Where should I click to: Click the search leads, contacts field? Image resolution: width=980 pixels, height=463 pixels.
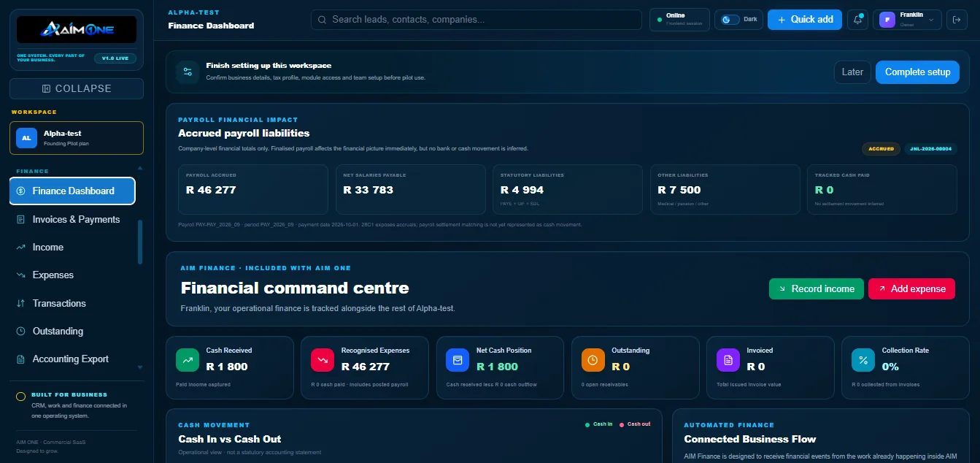(477, 20)
